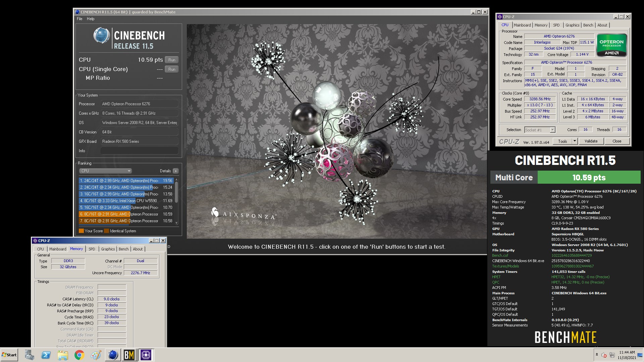Click the AIXSPONZA logo in render view
This screenshot has width=644, height=362.
pyautogui.click(x=244, y=214)
